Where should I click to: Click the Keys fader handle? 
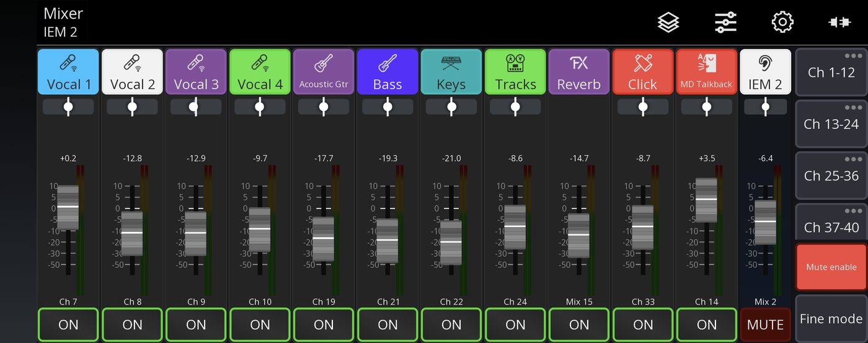[451, 242]
